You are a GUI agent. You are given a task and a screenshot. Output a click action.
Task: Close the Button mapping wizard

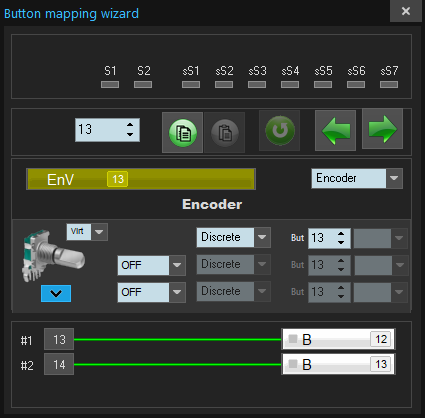(406, 11)
